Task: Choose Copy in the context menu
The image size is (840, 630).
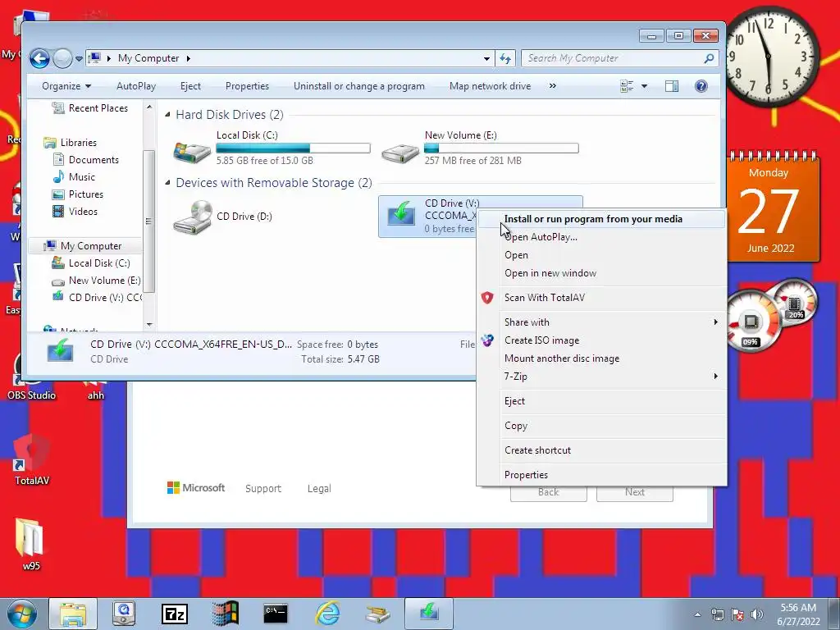Action: (516, 426)
